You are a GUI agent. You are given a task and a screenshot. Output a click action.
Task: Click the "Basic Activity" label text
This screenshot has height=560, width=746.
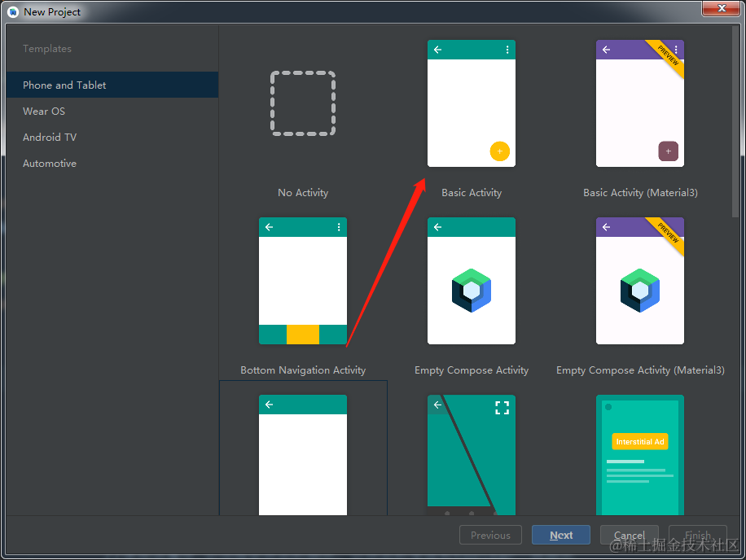tap(472, 193)
